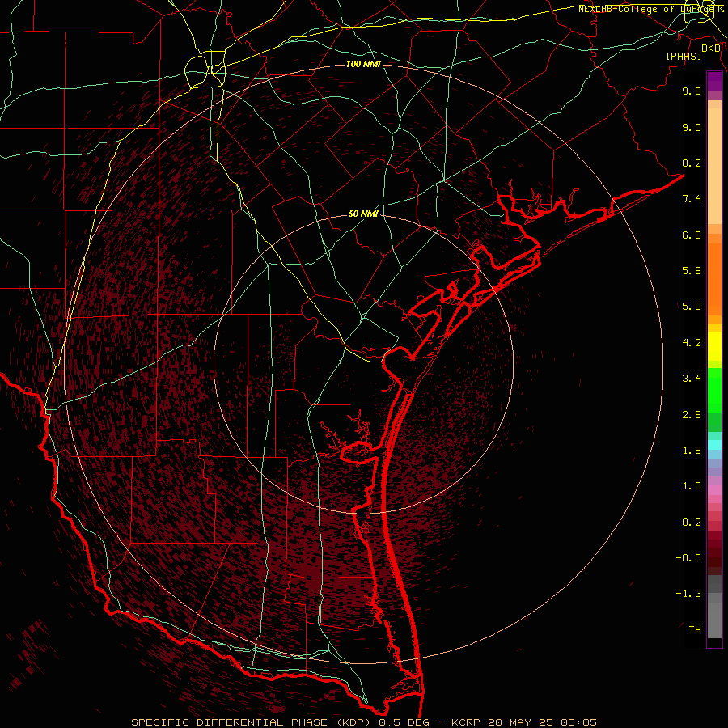Click the 4.2 scale value label
Viewport: 728px width, 728px height.
tap(692, 343)
